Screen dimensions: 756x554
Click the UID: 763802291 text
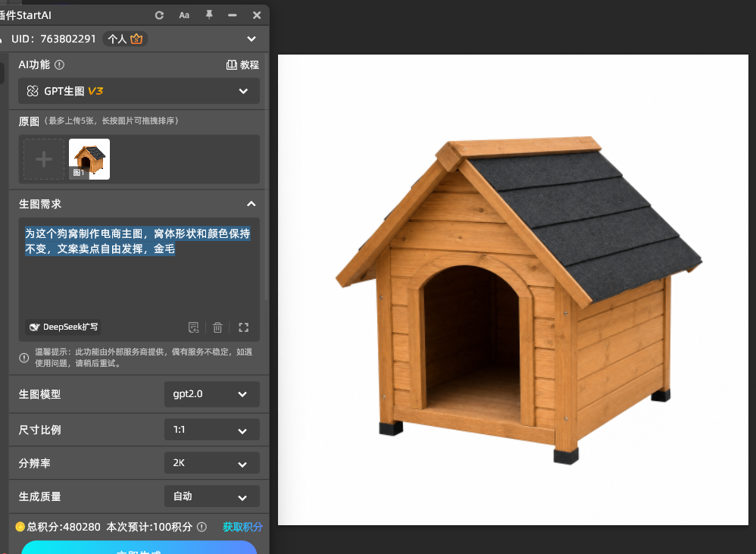click(x=54, y=39)
